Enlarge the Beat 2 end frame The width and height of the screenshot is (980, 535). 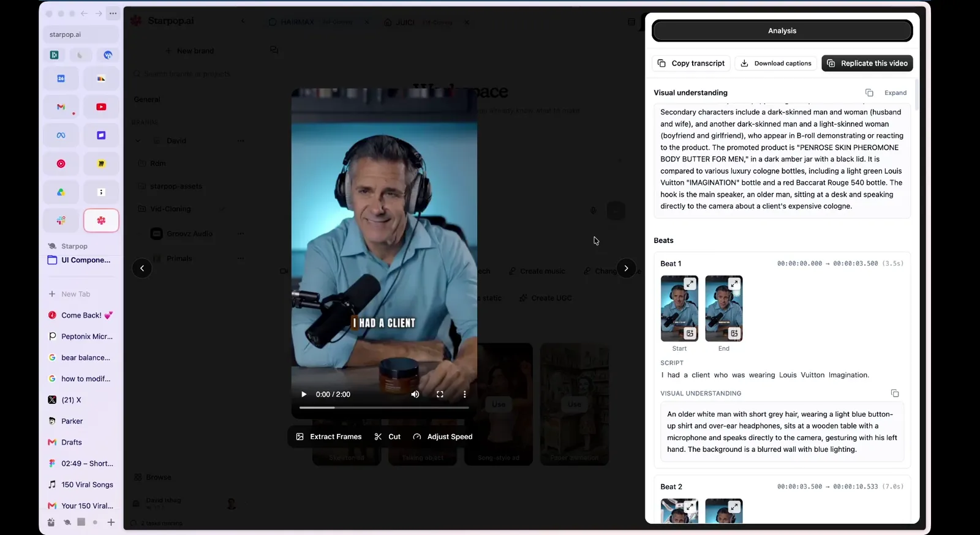pyautogui.click(x=734, y=507)
